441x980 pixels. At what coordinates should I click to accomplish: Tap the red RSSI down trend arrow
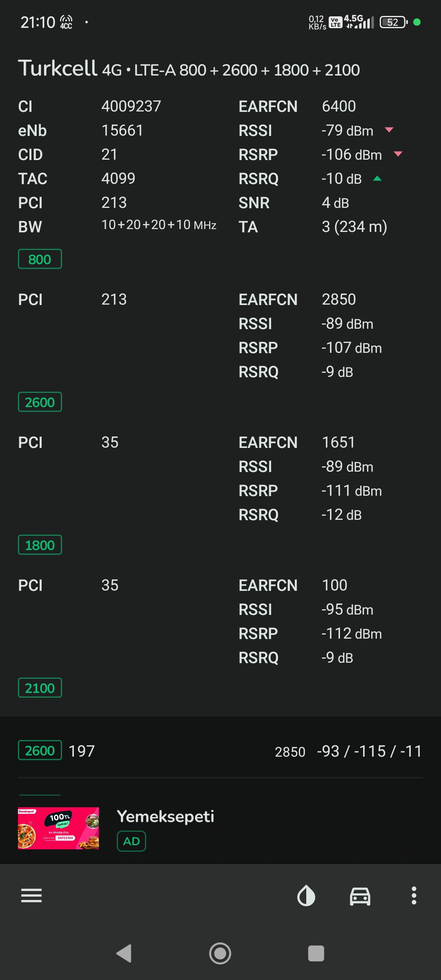point(389,130)
